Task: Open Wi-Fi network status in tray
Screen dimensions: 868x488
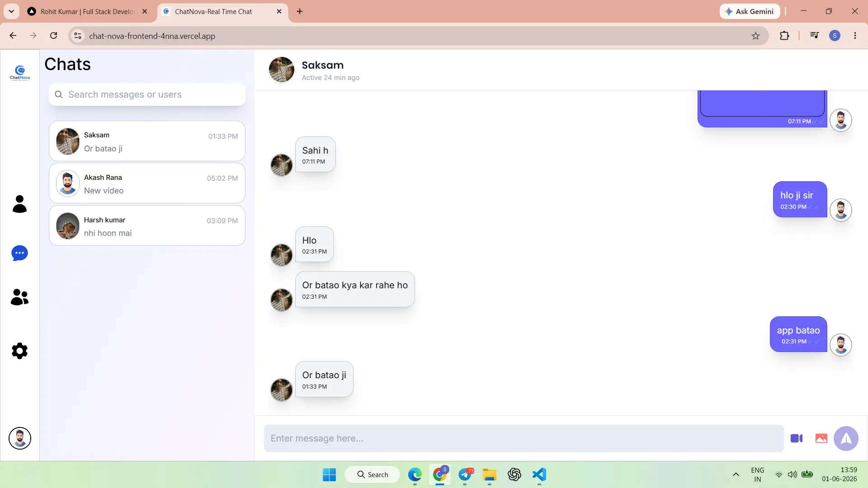Action: (x=778, y=474)
